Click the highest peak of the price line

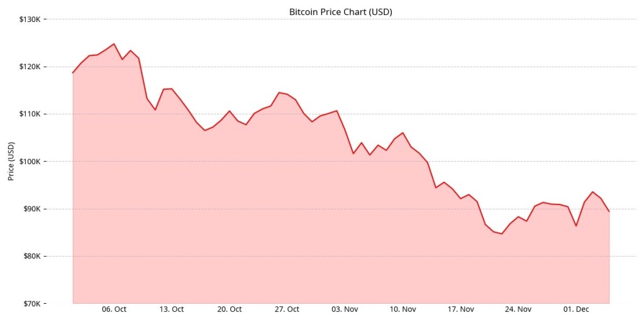(114, 44)
